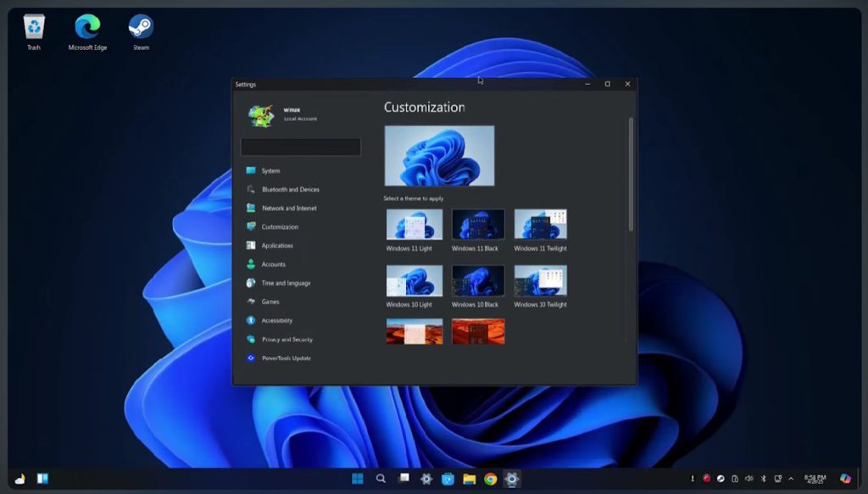
Task: Apply the Windows 10 Light theme
Action: coord(414,280)
